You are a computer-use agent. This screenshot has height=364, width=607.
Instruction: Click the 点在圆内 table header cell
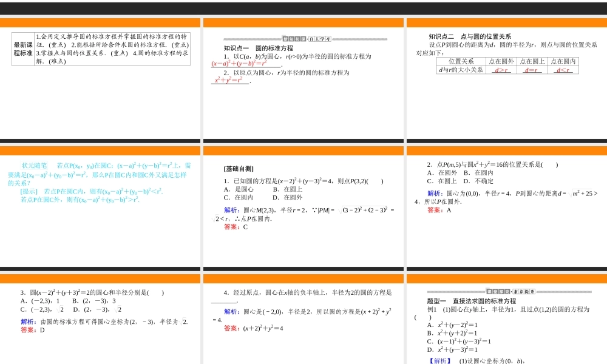563,61
